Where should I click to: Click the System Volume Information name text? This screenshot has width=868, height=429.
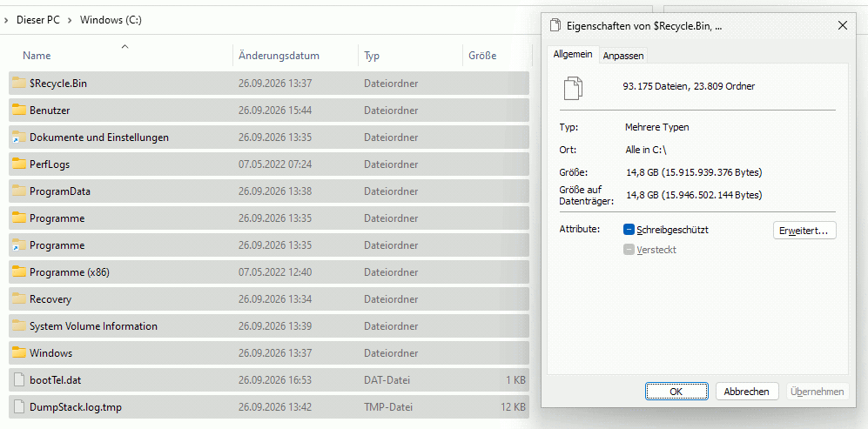[93, 326]
